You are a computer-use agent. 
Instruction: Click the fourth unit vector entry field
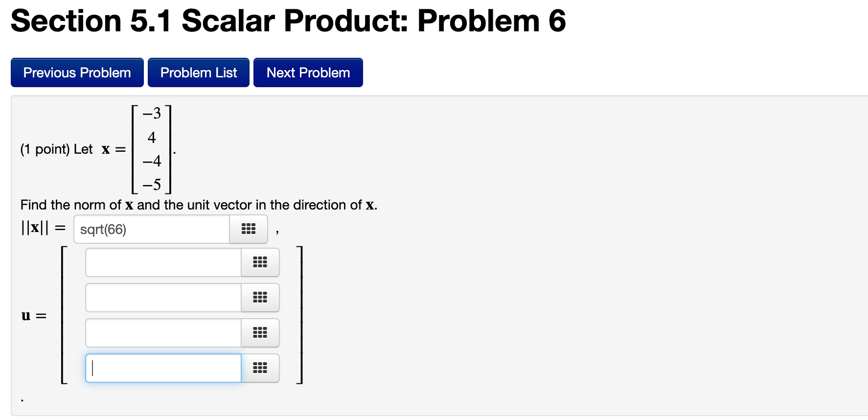pos(163,368)
